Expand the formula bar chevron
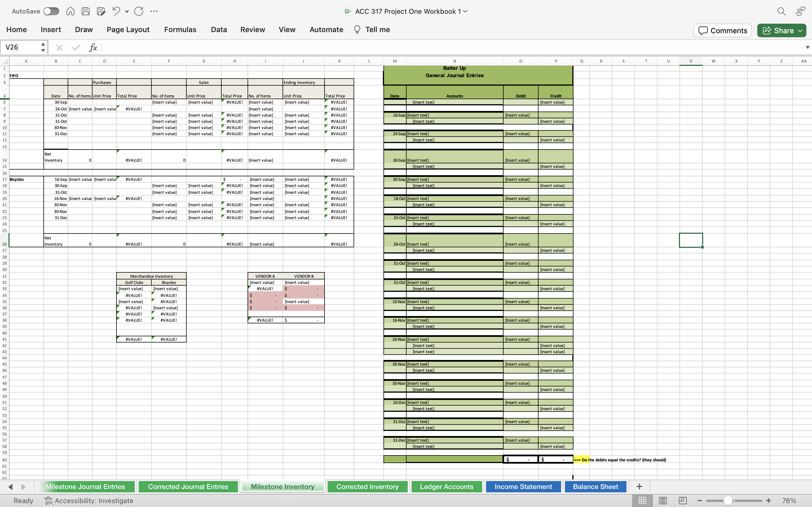The image size is (812, 507). click(x=807, y=48)
